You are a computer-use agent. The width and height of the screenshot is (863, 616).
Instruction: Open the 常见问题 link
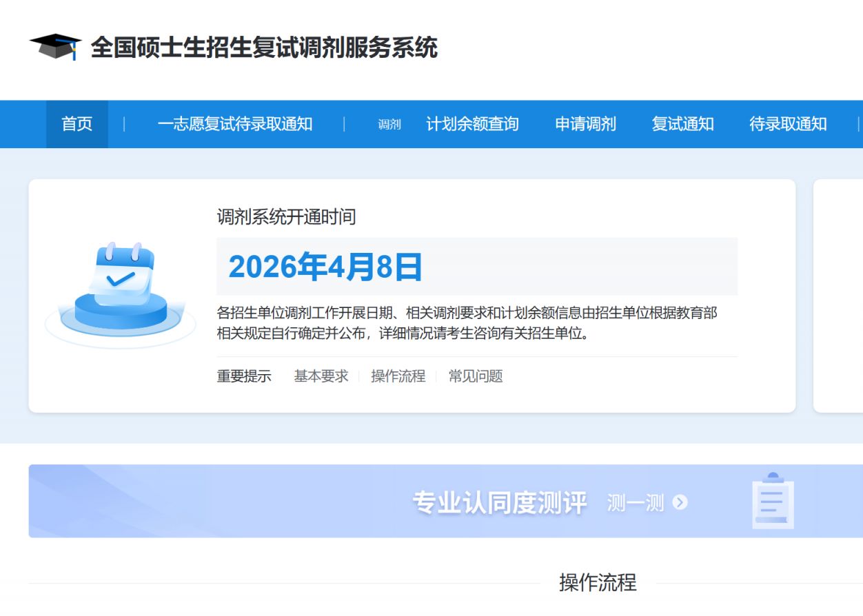476,376
